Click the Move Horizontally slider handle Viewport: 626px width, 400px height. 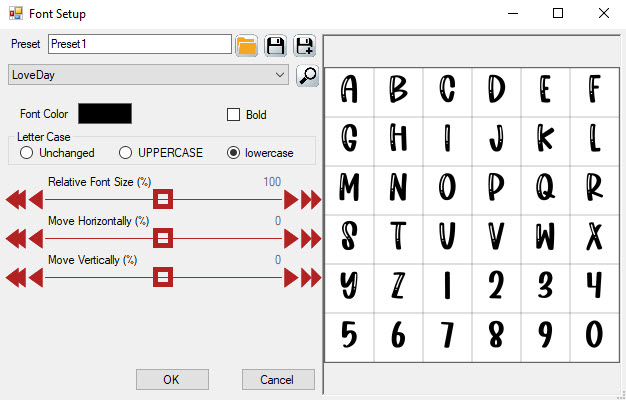coord(163,238)
